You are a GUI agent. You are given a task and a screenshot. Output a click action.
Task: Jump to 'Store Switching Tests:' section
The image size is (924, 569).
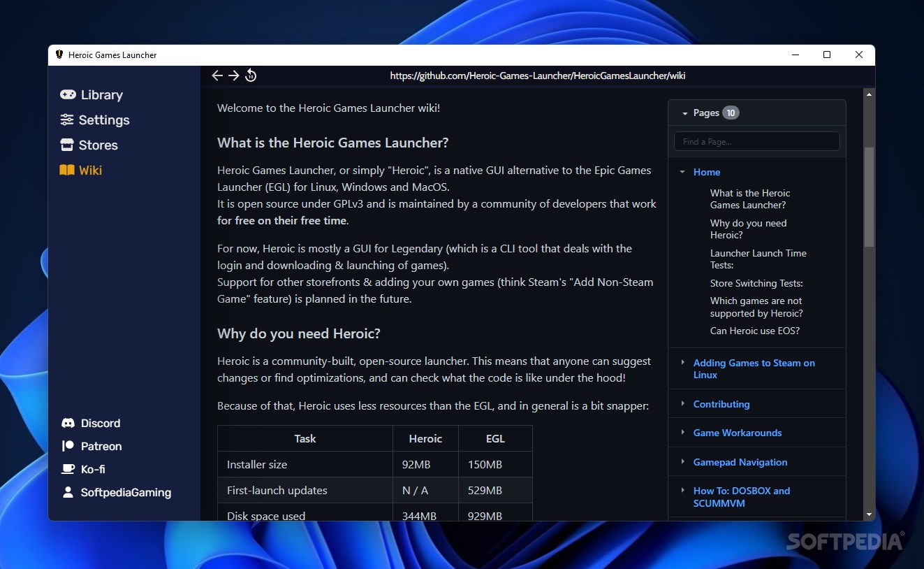click(756, 283)
